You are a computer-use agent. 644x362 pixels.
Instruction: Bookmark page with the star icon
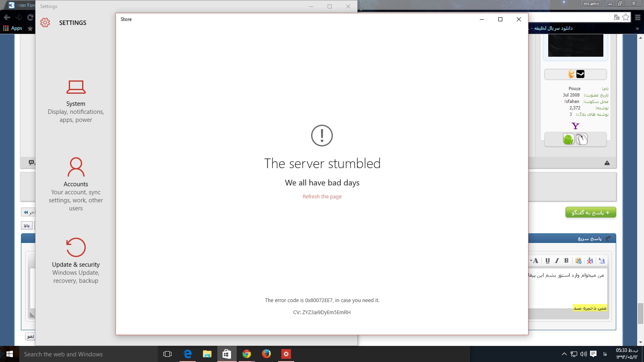[625, 17]
